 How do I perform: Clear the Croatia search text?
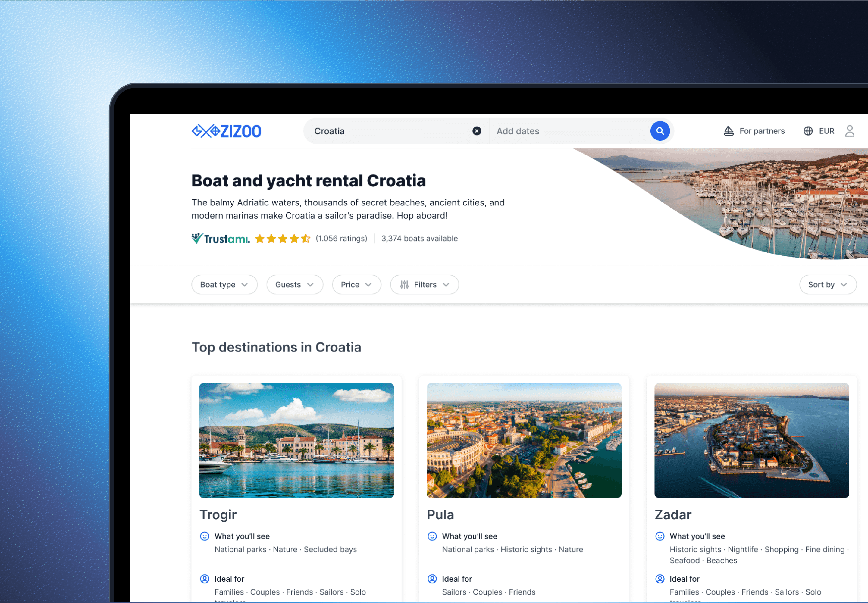[477, 131]
